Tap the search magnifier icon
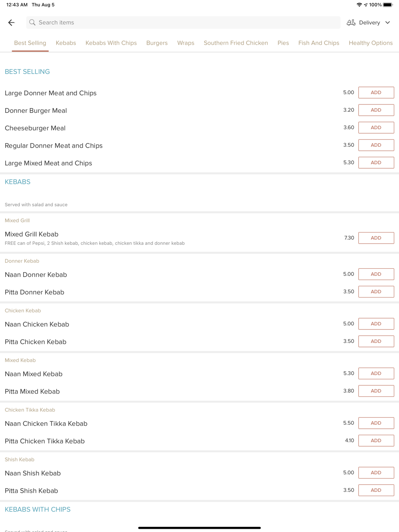The image size is (399, 532). [x=32, y=23]
